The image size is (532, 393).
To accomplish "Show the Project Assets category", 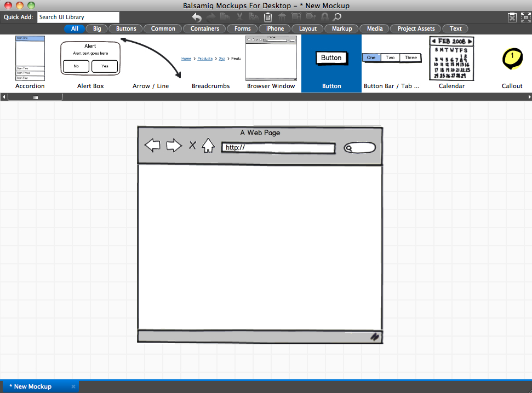I will (x=416, y=28).
